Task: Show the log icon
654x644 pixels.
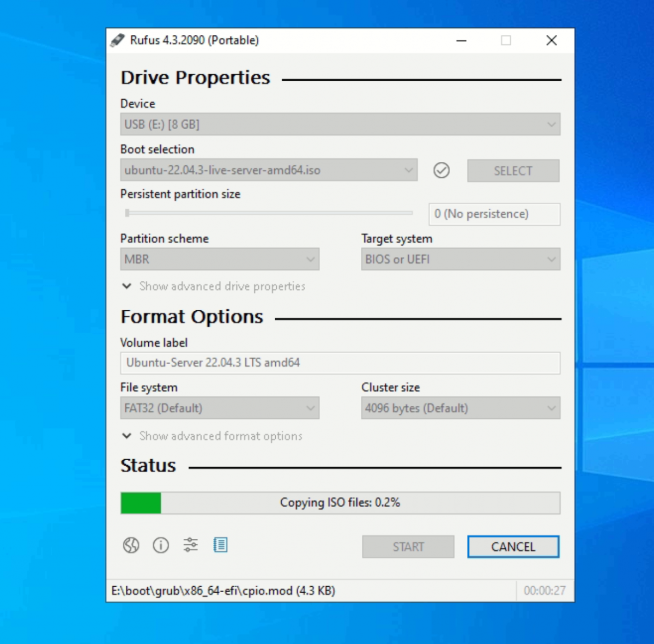Action: click(220, 545)
